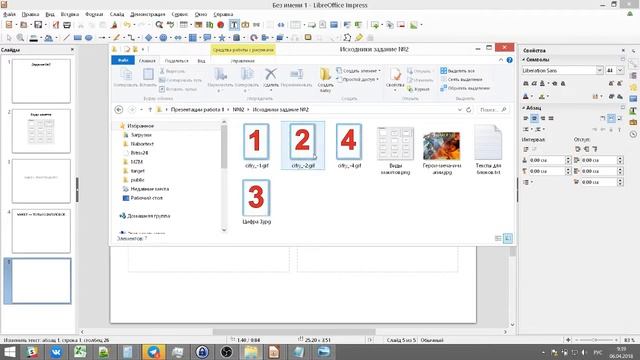Image resolution: width=640 pixels, height=360 pixels.
Task: Select the Rectangle tool in drawing toolbar
Action: (x=78, y=38)
